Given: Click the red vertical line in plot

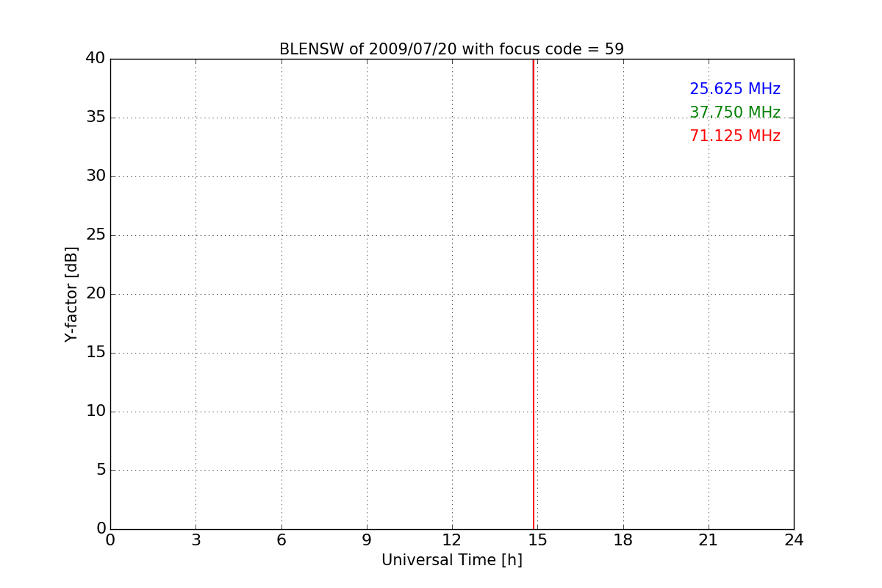Looking at the screenshot, I should point(533,294).
